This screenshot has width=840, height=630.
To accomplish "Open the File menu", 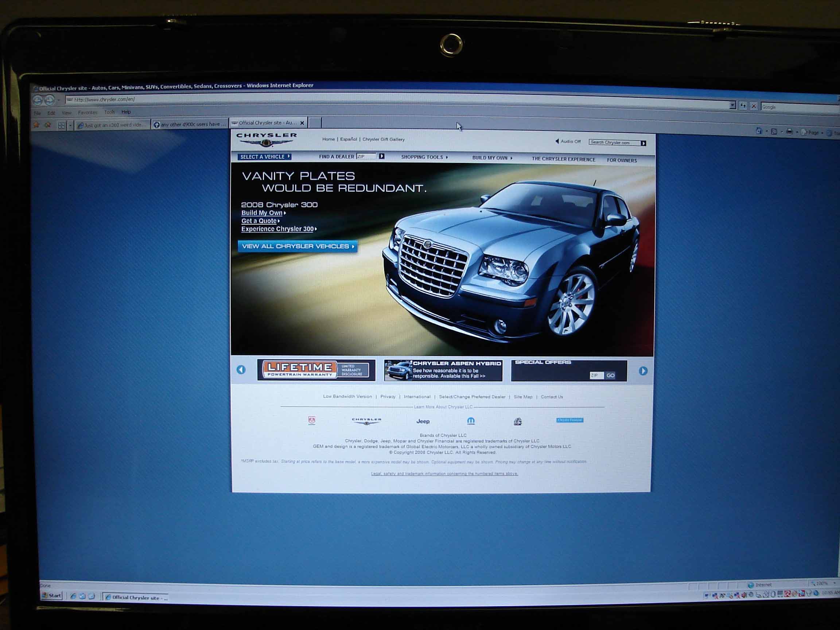I will [37, 113].
